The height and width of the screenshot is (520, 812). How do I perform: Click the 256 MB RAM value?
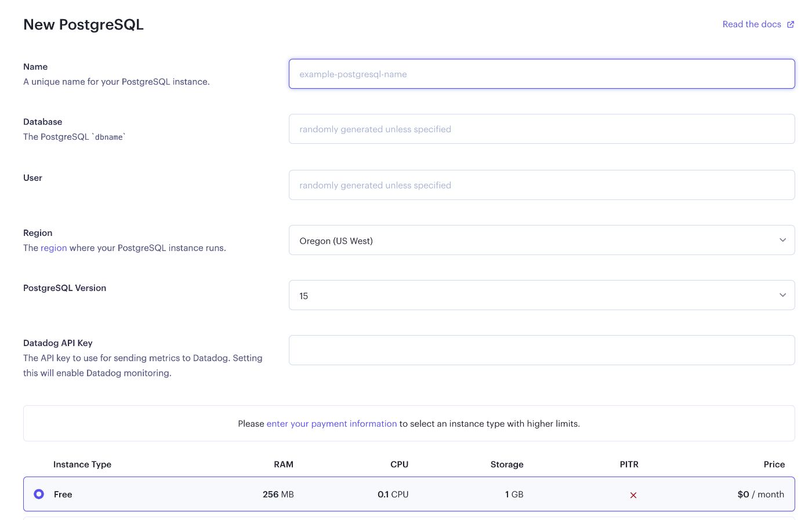(278, 494)
